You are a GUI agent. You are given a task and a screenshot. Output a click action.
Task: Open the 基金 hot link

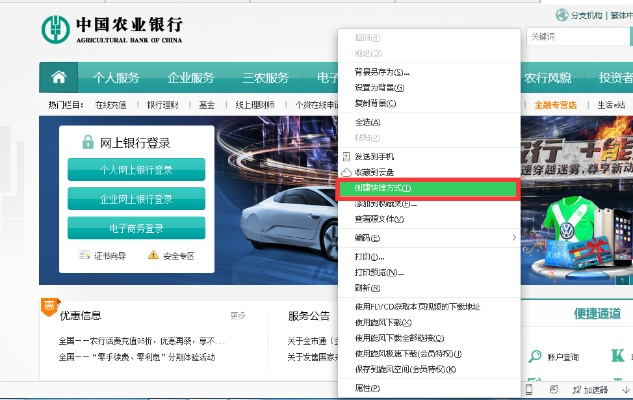click(207, 105)
